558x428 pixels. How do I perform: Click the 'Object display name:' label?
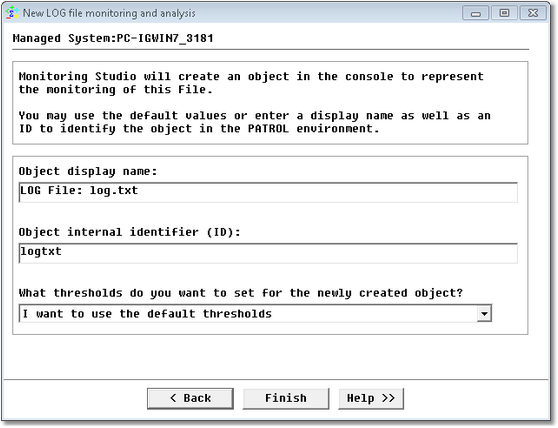click(x=88, y=171)
